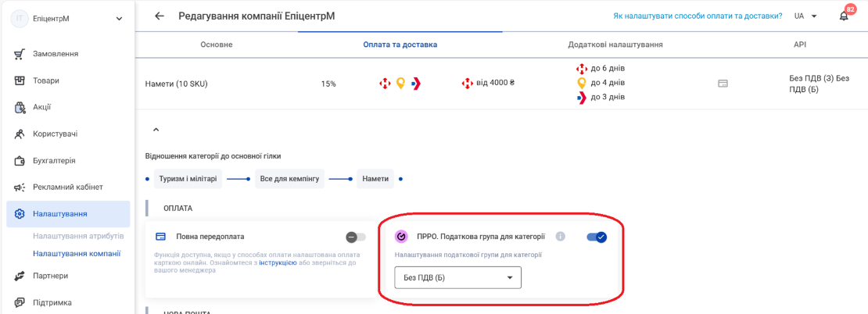Click the Все для кемпінгу breadcrumb chip
The height and width of the screenshot is (314, 868).
(x=289, y=179)
